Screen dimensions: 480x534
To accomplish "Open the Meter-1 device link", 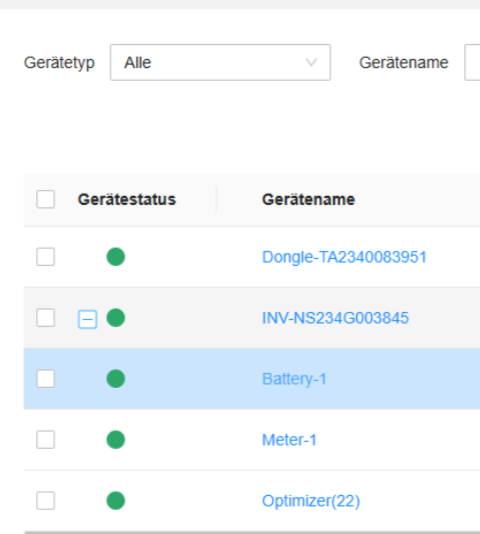I will pyautogui.click(x=289, y=440).
